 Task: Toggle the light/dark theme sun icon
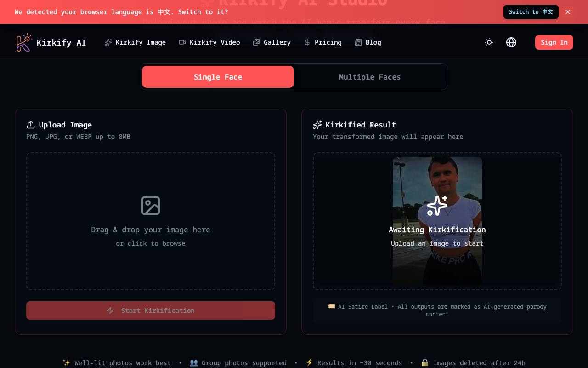(489, 42)
